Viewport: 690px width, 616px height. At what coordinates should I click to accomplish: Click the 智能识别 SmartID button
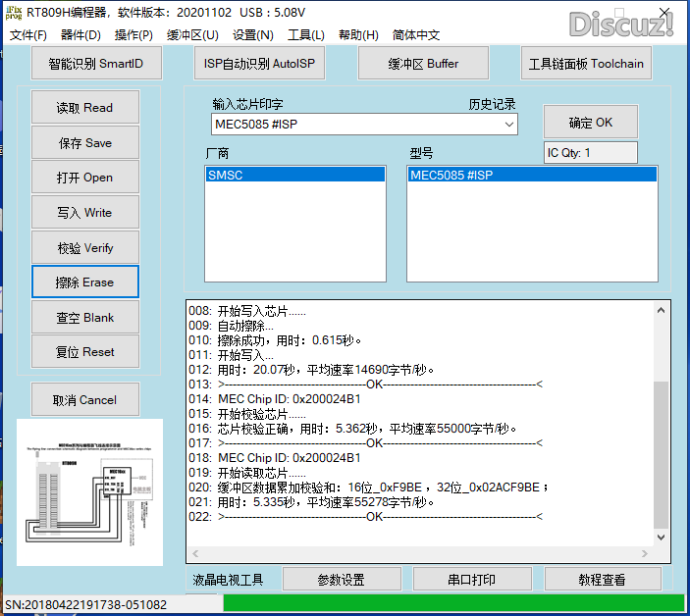point(95,64)
